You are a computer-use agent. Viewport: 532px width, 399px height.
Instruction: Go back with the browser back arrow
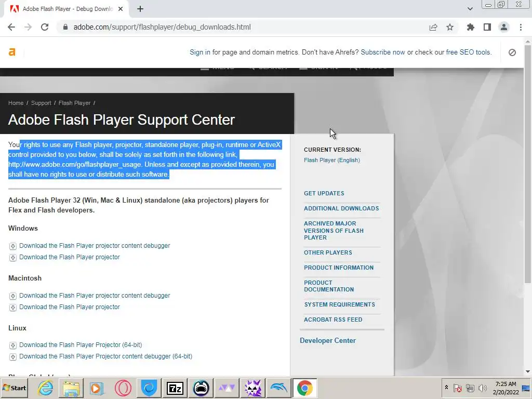coord(11,27)
